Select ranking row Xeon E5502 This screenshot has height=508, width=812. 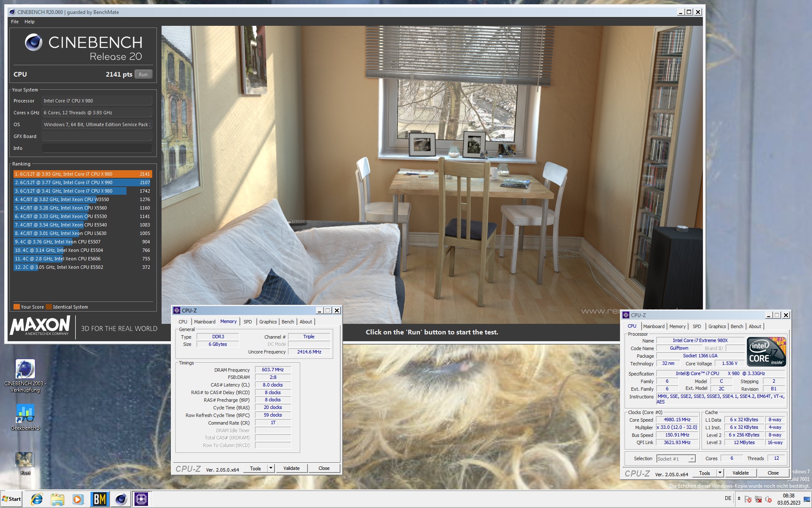pyautogui.click(x=82, y=267)
